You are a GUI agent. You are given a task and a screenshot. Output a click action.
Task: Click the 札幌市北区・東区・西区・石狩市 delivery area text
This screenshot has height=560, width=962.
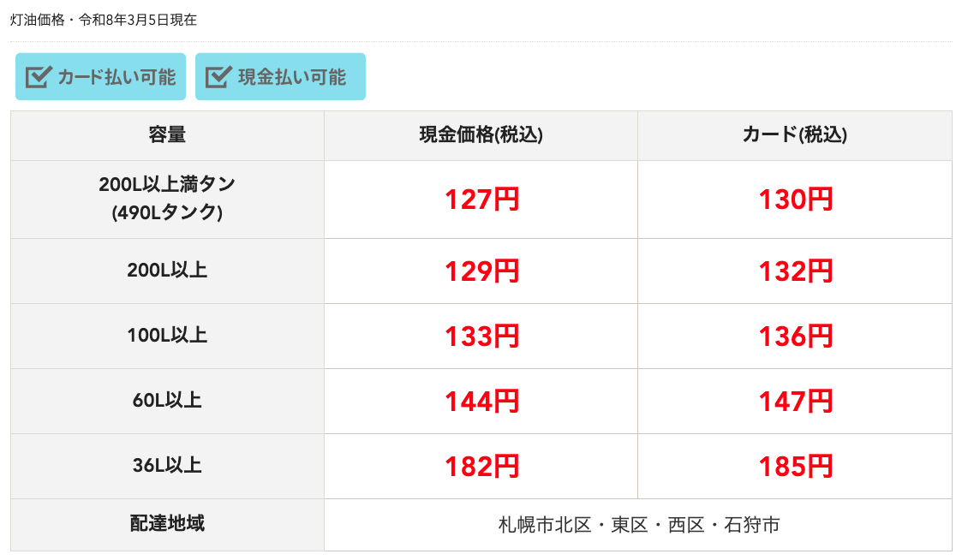[639, 525]
